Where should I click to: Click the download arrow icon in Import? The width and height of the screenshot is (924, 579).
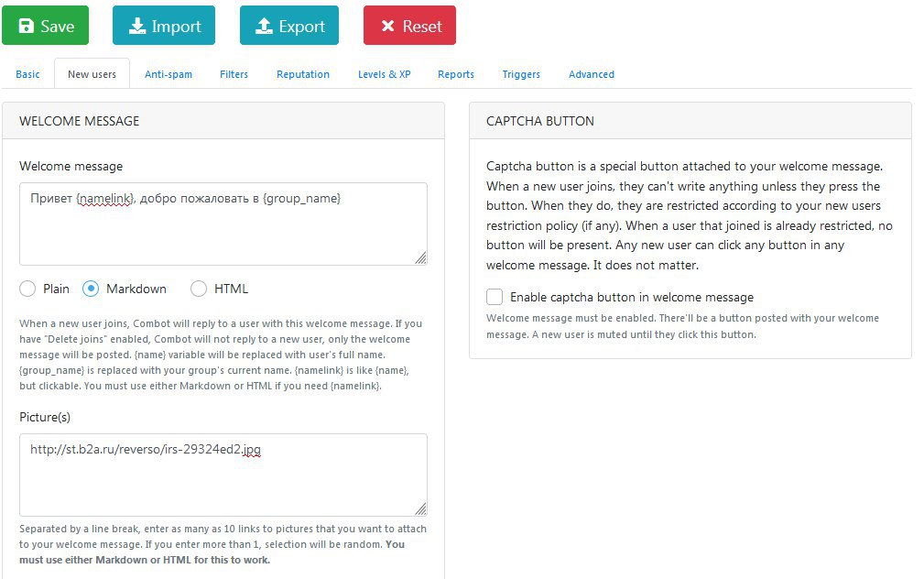[x=137, y=26]
